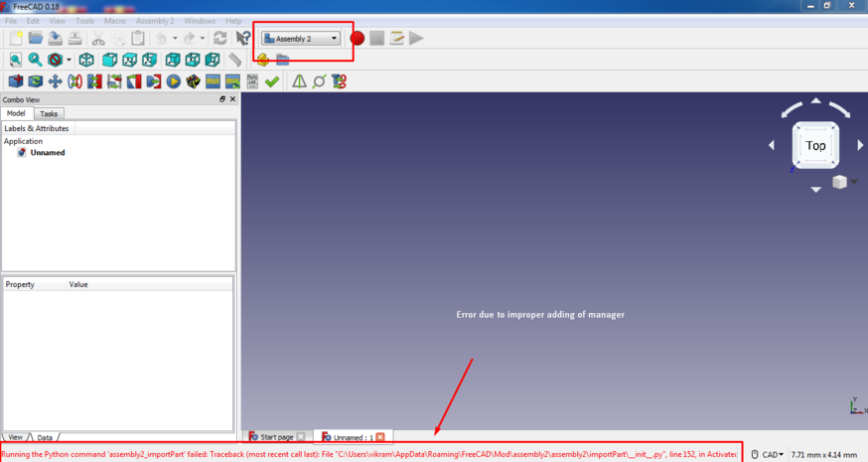The height and width of the screenshot is (462, 868).
Task: Click the grey triangle flip icon
Action: [x=300, y=82]
